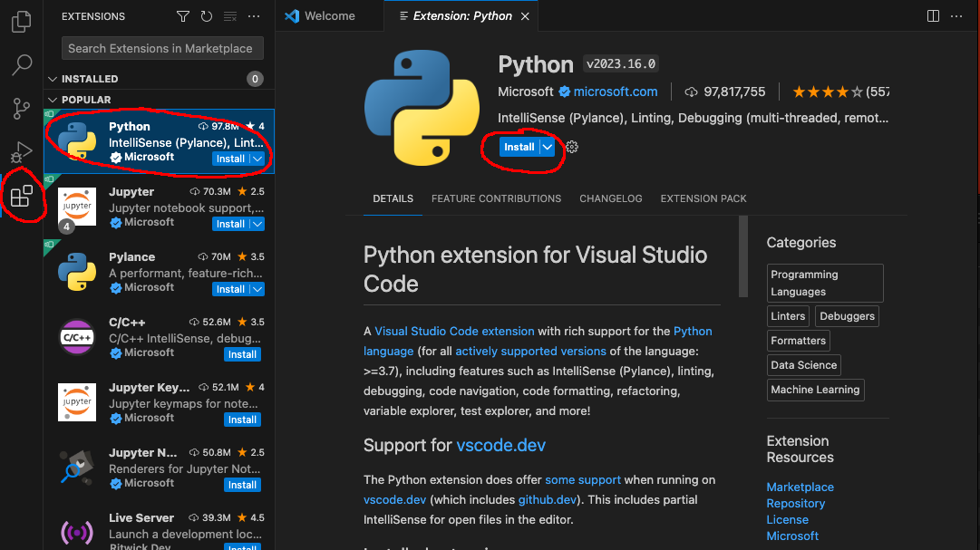Open the Marketplace resource link
The height and width of the screenshot is (550, 980).
[x=800, y=487]
